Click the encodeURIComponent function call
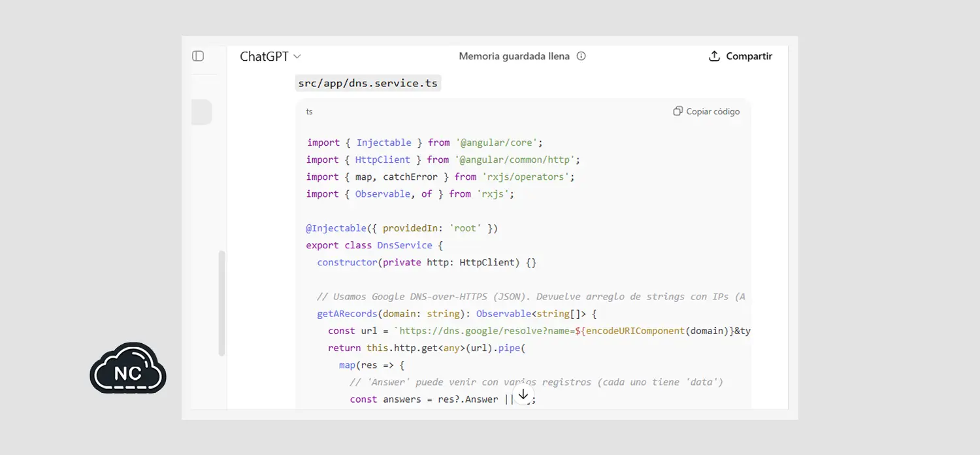This screenshot has width=980, height=455. 634,331
